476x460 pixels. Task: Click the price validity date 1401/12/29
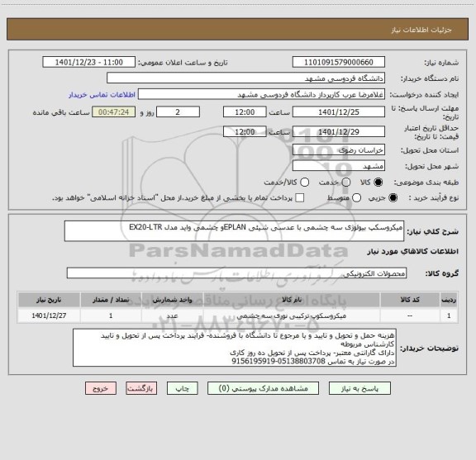pos(339,131)
